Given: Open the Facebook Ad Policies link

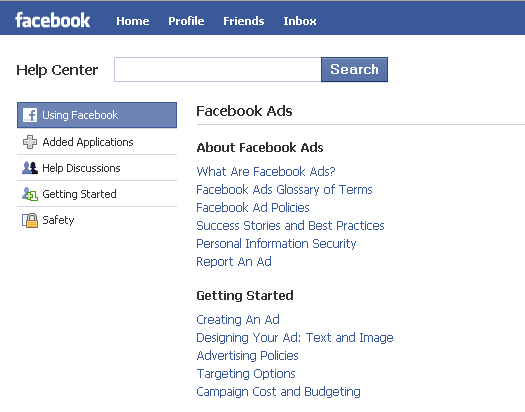Looking at the screenshot, I should [253, 208].
